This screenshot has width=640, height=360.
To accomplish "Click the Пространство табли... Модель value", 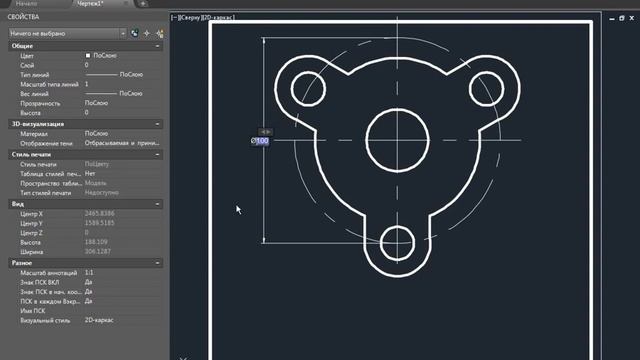I will [96, 183].
